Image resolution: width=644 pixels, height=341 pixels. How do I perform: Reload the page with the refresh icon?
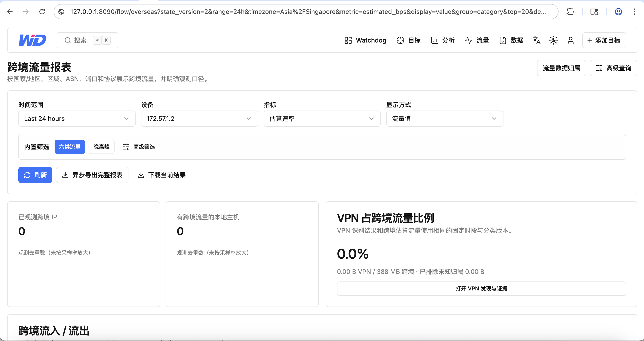click(x=42, y=11)
